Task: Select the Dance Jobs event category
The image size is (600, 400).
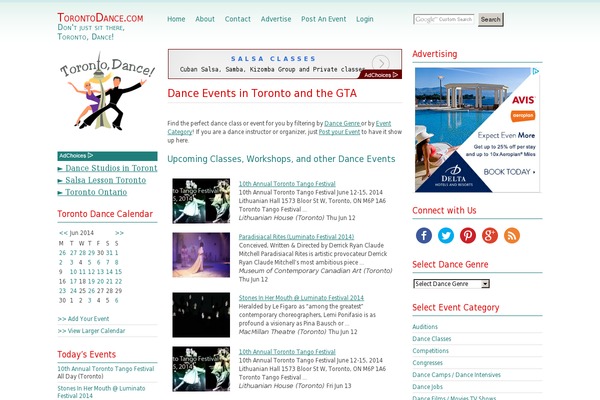Action: [427, 387]
